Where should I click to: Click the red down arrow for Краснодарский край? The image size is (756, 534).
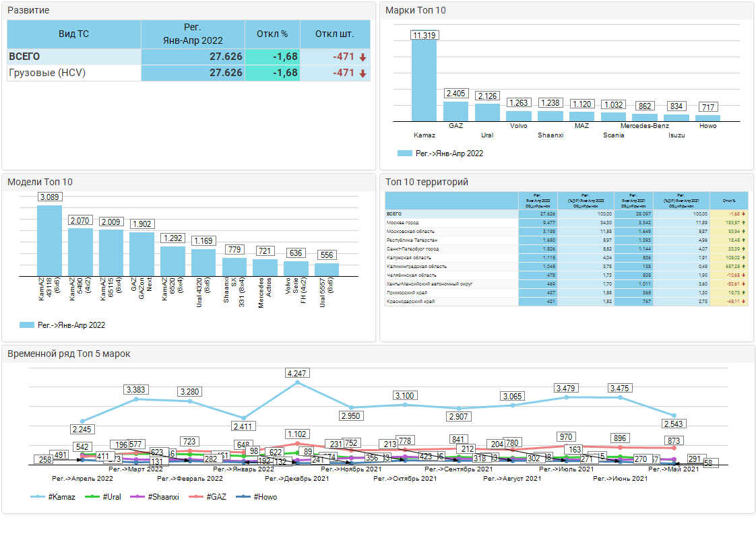[743, 301]
